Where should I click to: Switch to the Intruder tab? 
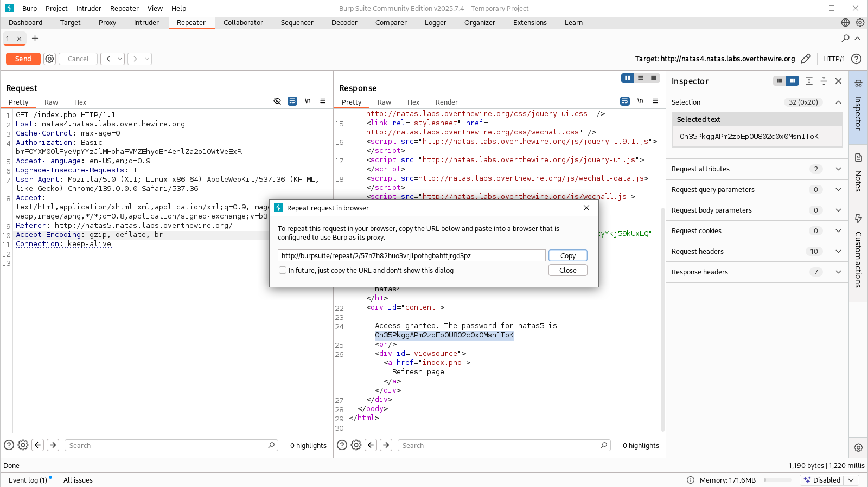(x=146, y=22)
